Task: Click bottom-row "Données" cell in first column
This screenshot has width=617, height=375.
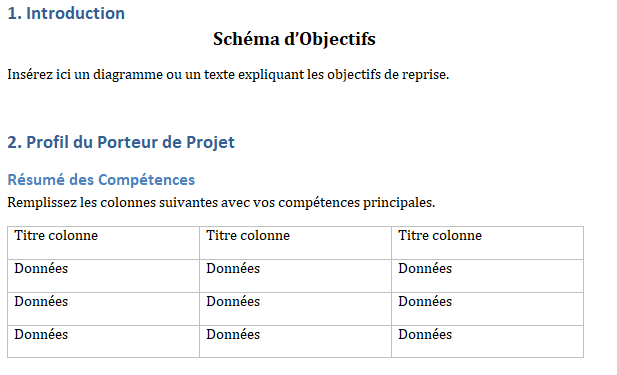Action: pyautogui.click(x=103, y=342)
